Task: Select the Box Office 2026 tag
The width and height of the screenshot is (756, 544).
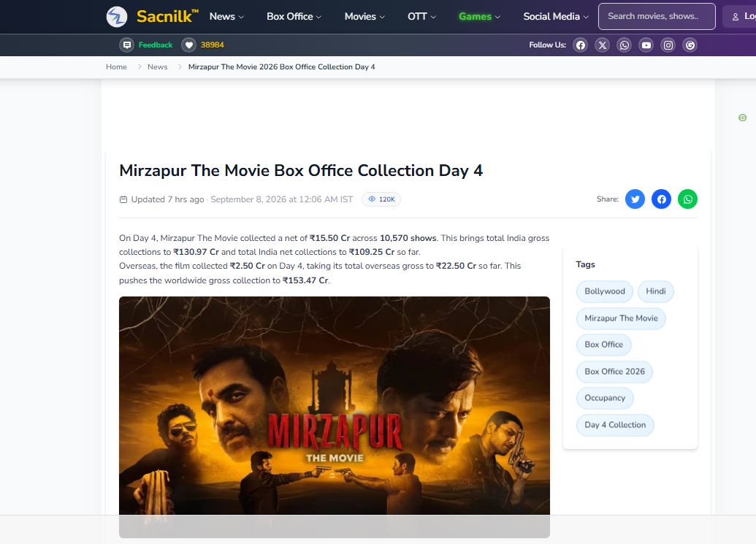Action: (615, 372)
